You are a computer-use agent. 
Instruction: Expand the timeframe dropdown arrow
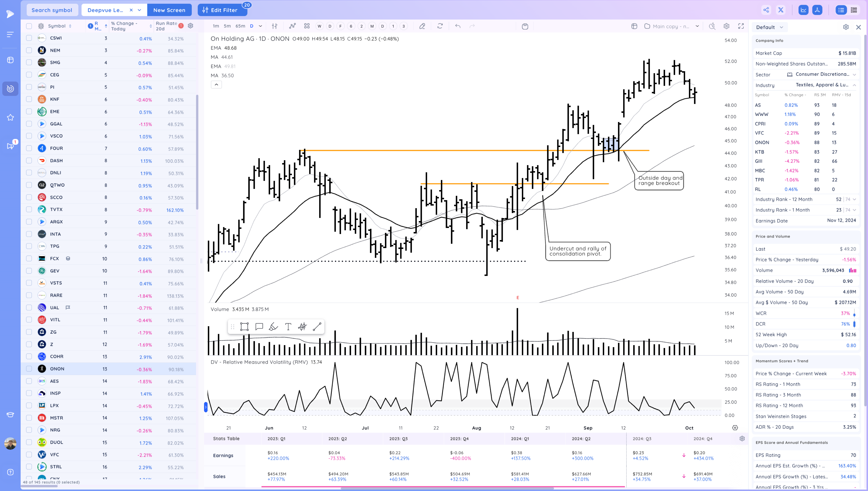tap(260, 26)
